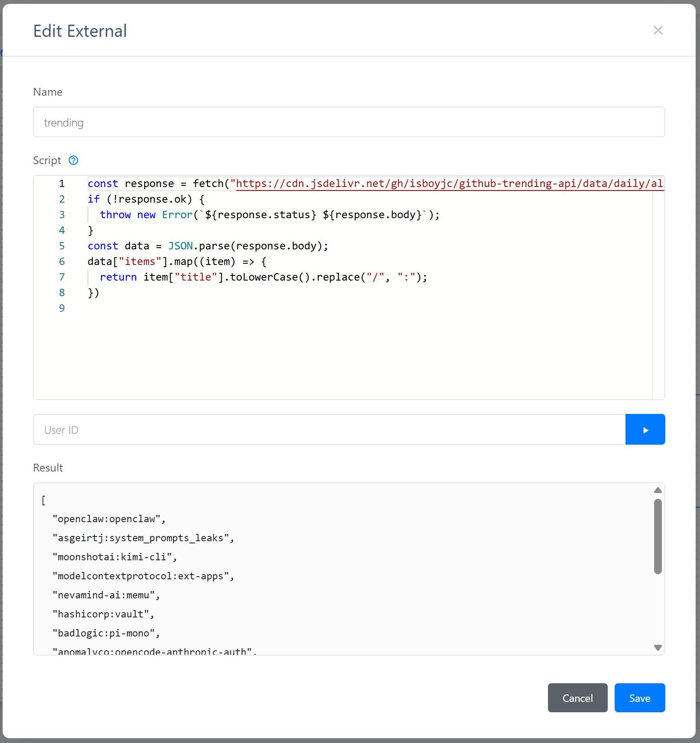Click the JSON.parse line in the script

coord(208,246)
